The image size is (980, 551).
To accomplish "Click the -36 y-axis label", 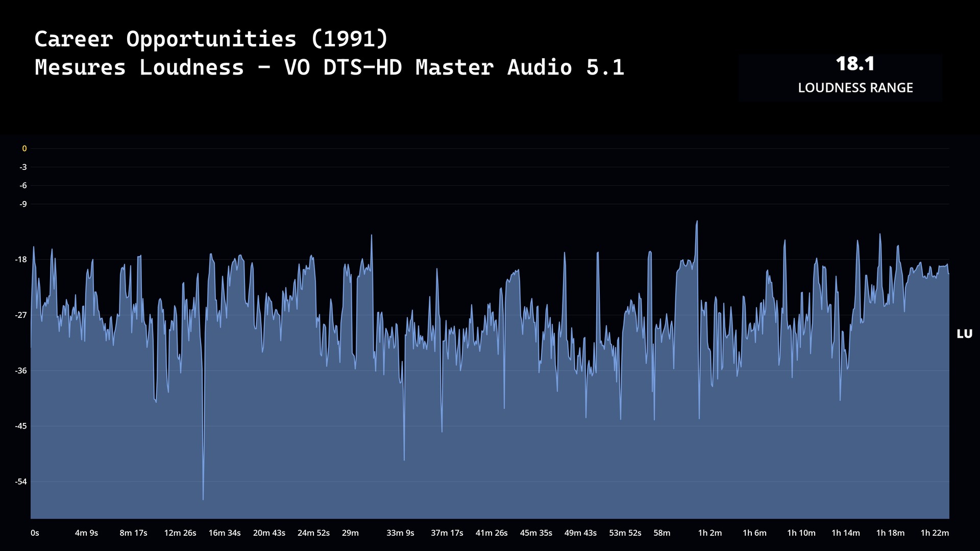I will [x=21, y=370].
